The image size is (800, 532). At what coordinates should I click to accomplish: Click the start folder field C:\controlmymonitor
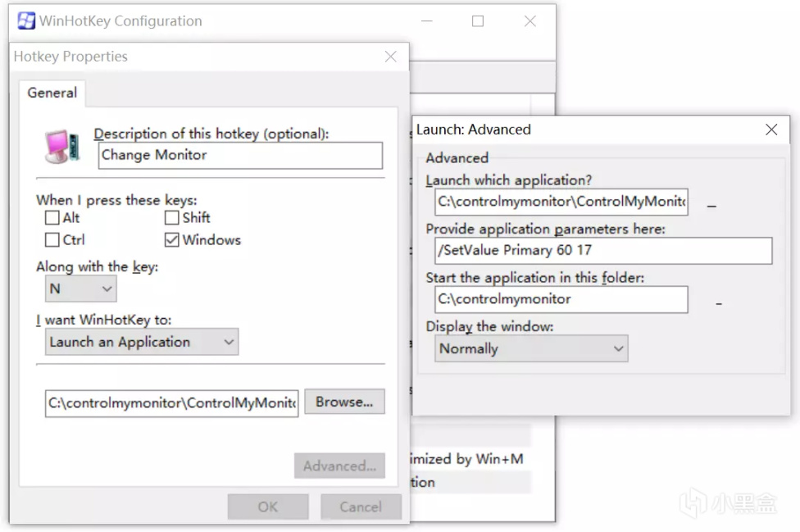coord(561,299)
